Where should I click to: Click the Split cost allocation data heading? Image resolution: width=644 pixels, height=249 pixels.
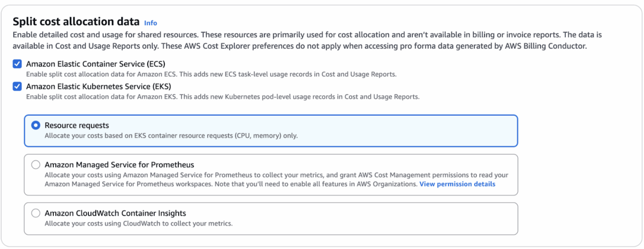tap(76, 21)
